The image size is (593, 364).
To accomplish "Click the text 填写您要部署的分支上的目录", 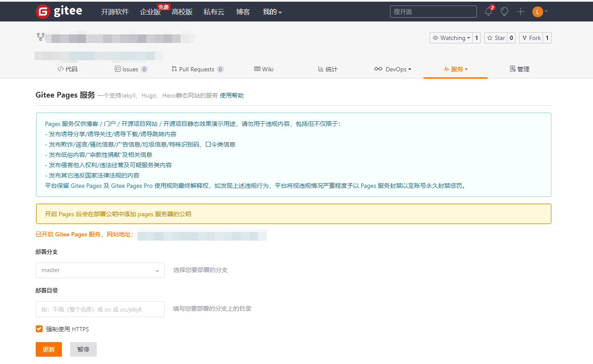I will tap(212, 309).
